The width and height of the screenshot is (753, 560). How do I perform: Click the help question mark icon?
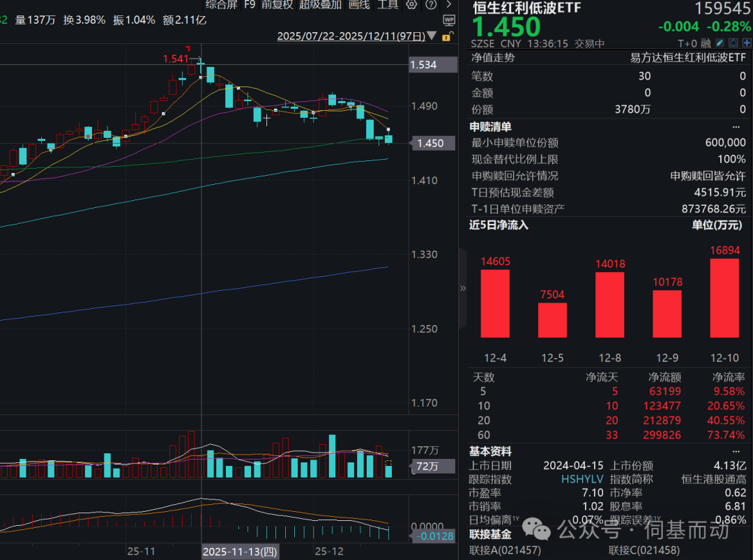(431, 5)
